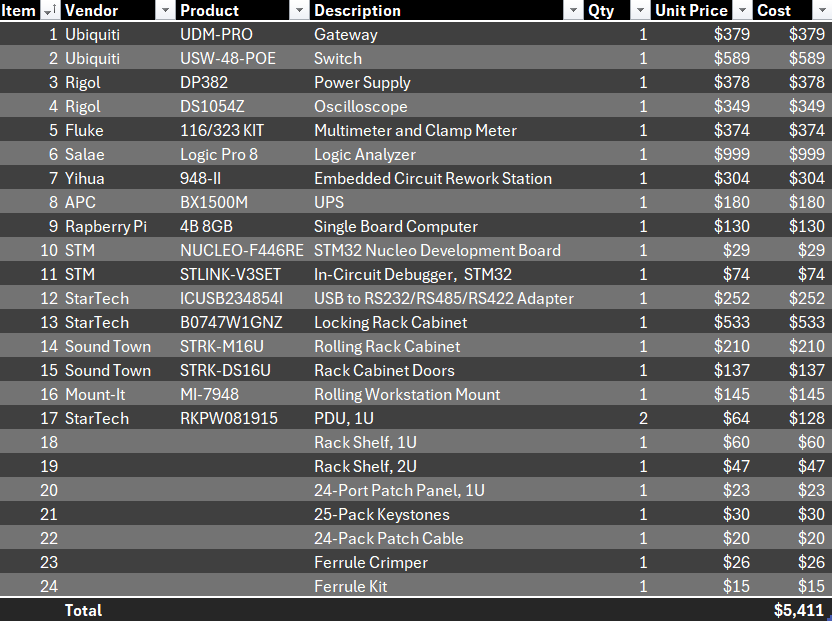Select In-Circuit Debugger, STM32 description cell
Screen dimensions: 832x621
click(x=447, y=274)
